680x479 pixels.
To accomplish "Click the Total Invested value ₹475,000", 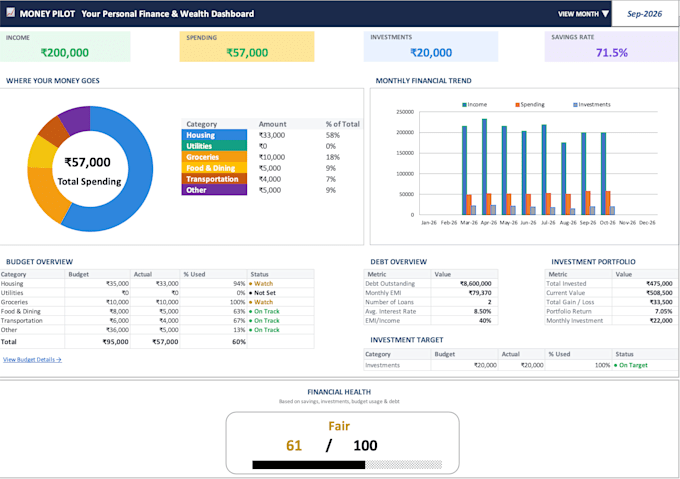I will point(659,283).
